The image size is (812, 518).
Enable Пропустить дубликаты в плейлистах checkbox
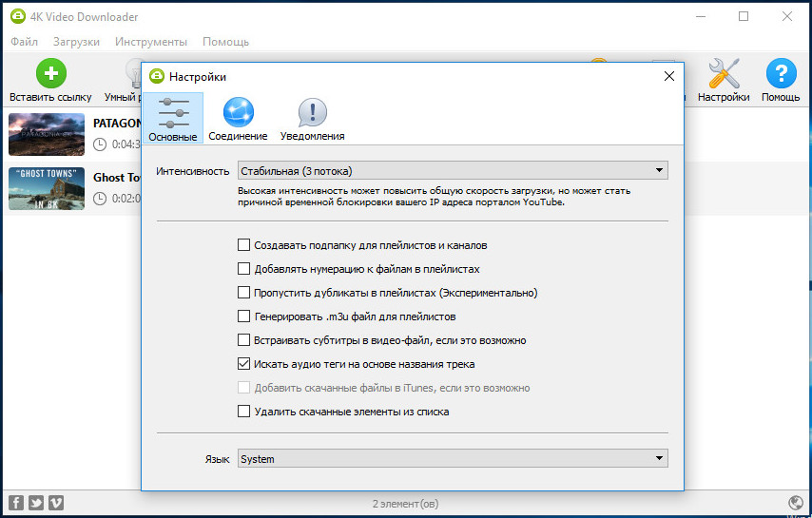pyautogui.click(x=243, y=293)
